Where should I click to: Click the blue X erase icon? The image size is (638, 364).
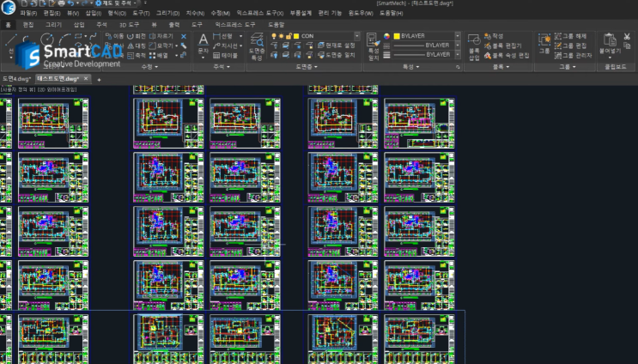pos(184,37)
